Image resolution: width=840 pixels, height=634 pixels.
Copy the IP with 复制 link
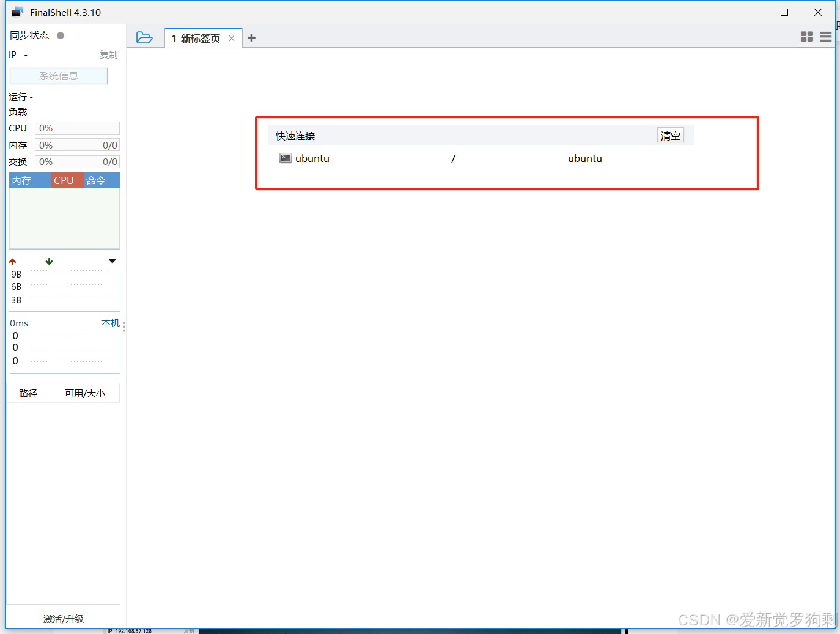pyautogui.click(x=109, y=54)
